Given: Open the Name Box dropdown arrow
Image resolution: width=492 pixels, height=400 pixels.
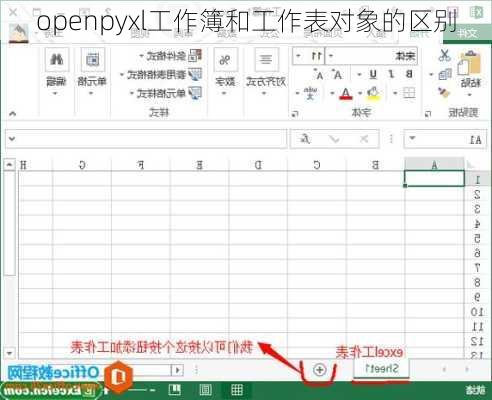Looking at the screenshot, I should [413, 138].
